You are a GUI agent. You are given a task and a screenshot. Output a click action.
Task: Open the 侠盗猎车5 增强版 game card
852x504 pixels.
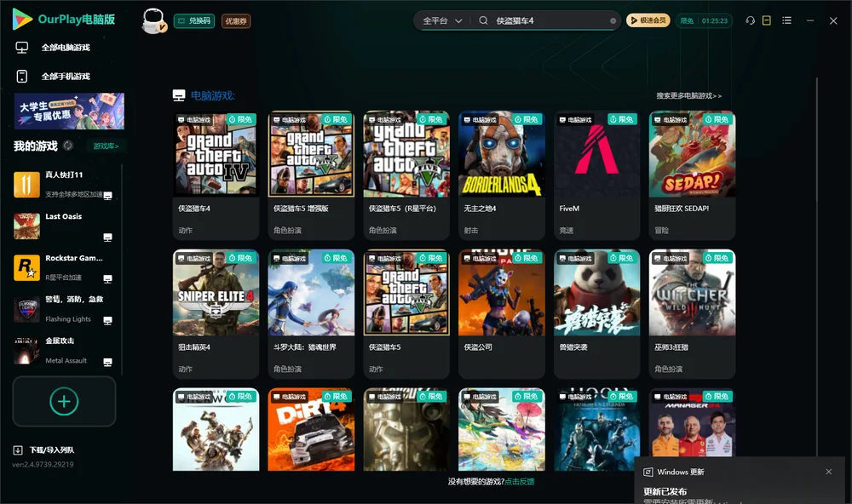click(311, 175)
